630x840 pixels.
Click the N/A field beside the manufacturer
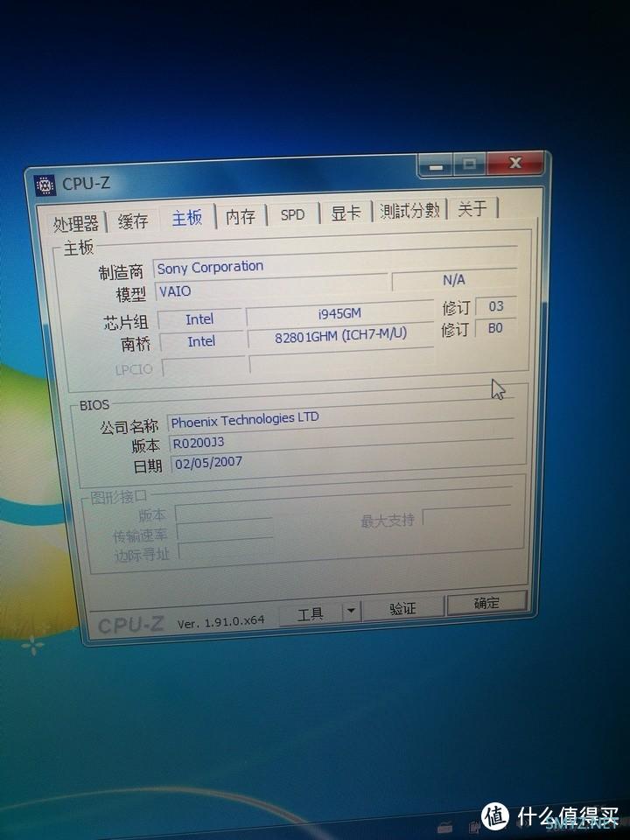pyautogui.click(x=454, y=280)
